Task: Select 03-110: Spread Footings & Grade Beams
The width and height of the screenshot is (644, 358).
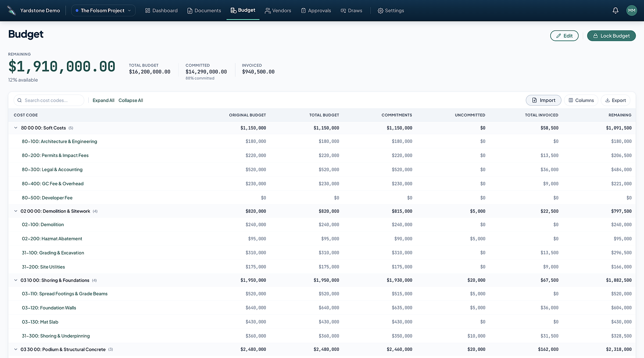Action: click(322, 294)
